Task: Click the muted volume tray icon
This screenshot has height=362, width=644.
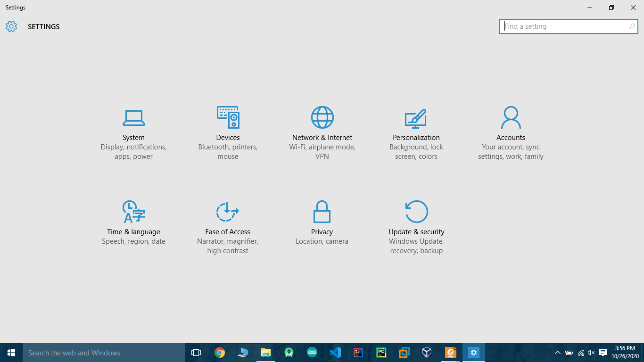Action: point(591,353)
